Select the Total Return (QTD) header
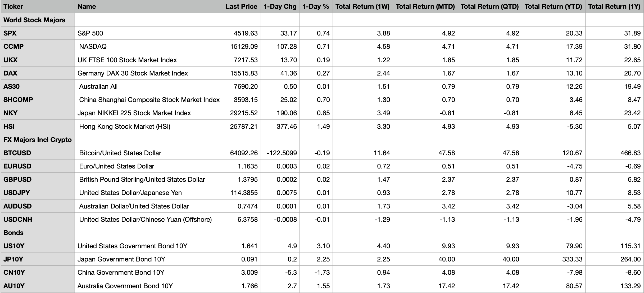Screen dimensions: 644x293 click(x=490, y=7)
